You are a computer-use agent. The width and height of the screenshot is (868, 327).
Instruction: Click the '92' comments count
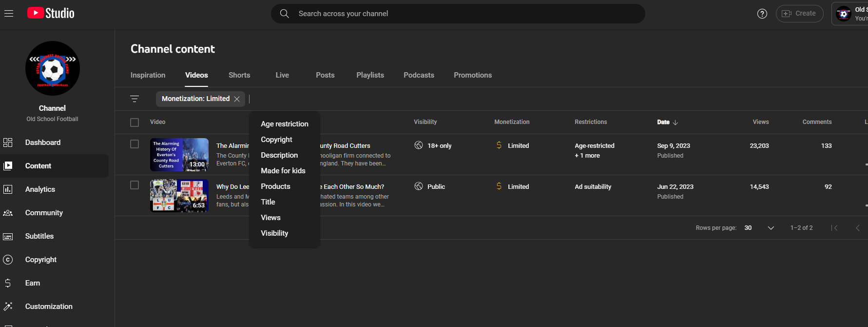(x=828, y=187)
